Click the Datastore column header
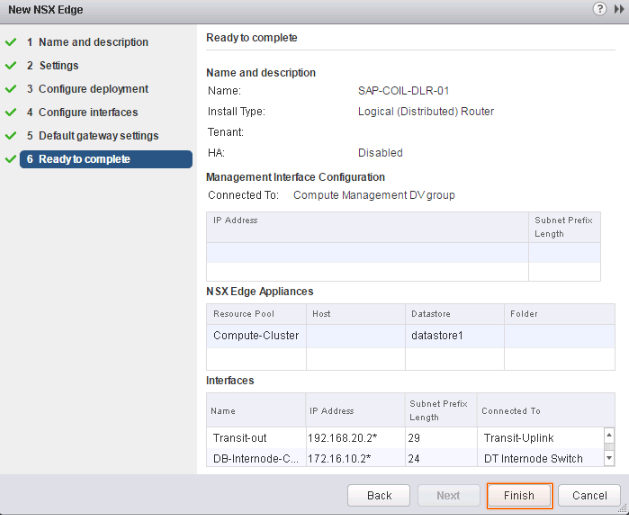Image resolution: width=629 pixels, height=515 pixels. (x=455, y=314)
